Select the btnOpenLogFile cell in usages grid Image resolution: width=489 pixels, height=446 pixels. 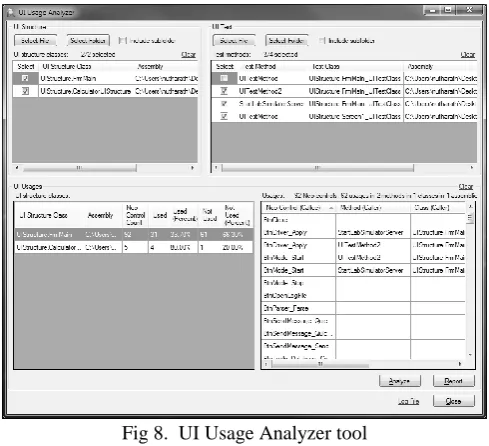pos(298,295)
